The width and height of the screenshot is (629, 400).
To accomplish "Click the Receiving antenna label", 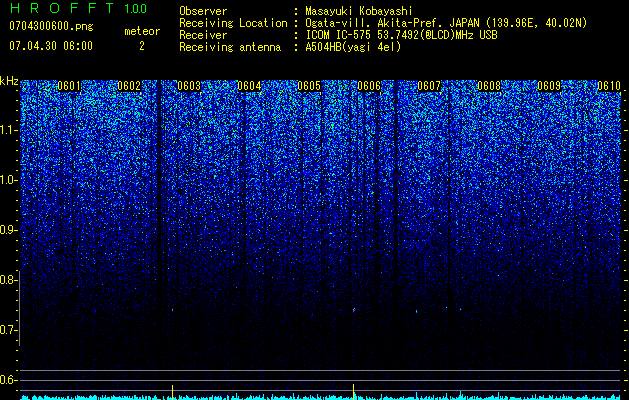I will [x=230, y=47].
